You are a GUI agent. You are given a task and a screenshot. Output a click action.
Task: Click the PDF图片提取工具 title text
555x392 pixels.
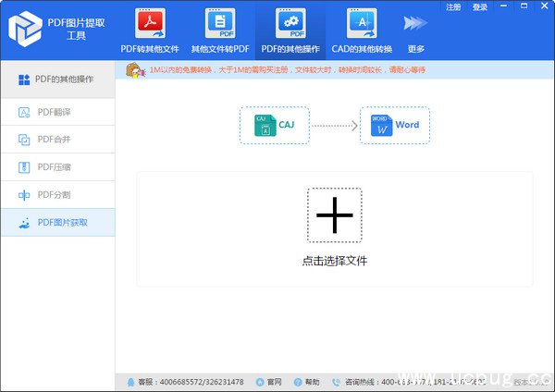click(76, 29)
